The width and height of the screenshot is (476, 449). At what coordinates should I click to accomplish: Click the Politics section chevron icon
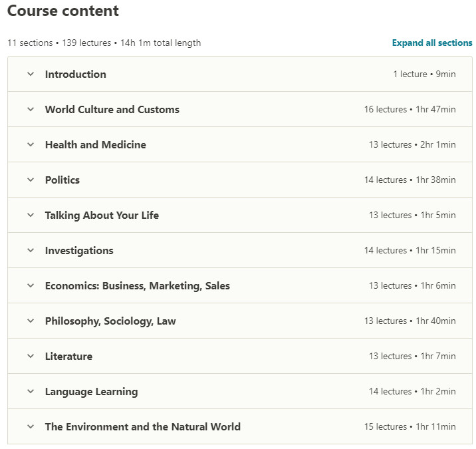click(30, 180)
